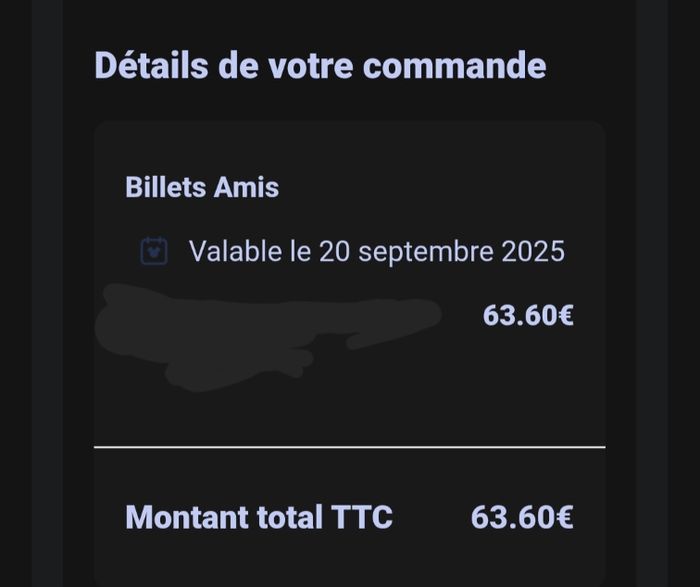700x587 pixels.
Task: Click the Mickey calendar icon
Action: (x=154, y=251)
